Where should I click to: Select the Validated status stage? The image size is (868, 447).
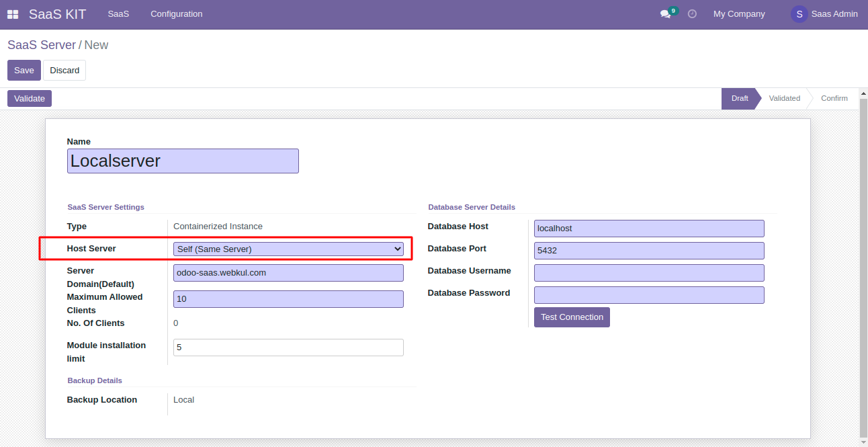point(784,99)
